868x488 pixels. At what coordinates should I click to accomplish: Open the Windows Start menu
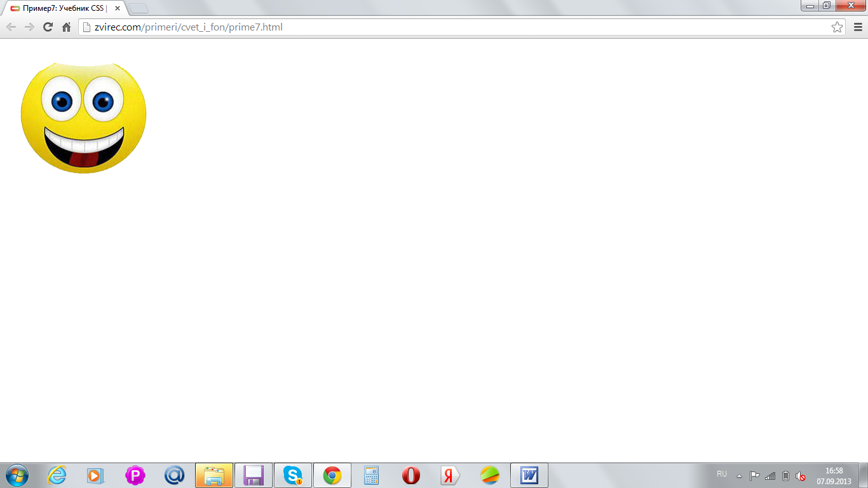click(17, 475)
